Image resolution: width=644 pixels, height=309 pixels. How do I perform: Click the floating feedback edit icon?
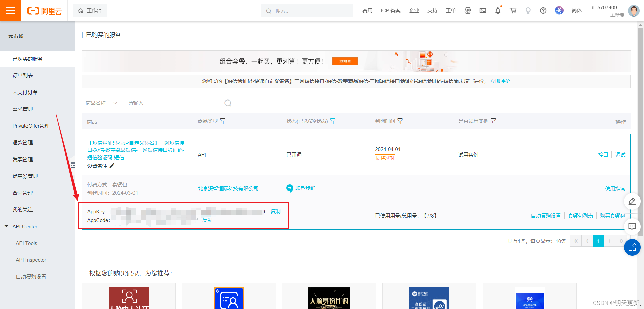point(632,201)
